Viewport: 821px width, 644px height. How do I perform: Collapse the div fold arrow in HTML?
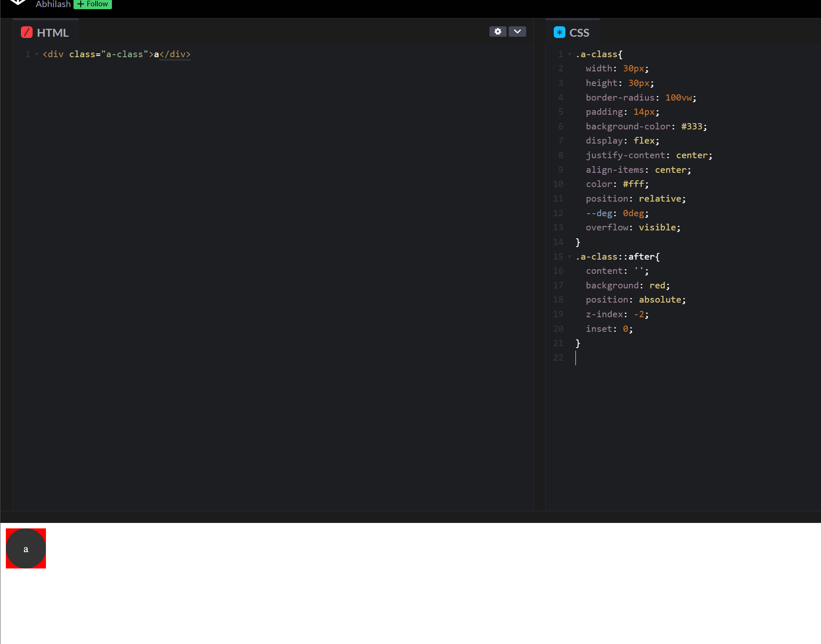pyautogui.click(x=37, y=54)
